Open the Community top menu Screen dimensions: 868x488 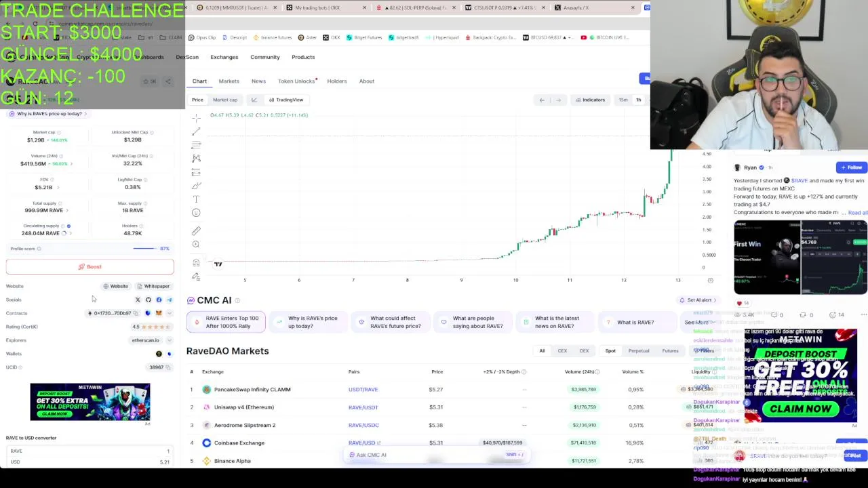(x=265, y=57)
